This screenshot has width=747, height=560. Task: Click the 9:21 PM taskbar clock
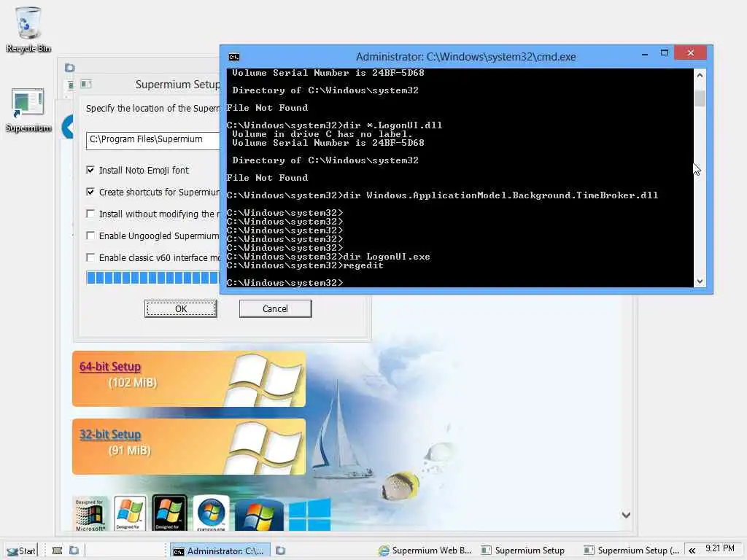(x=720, y=548)
